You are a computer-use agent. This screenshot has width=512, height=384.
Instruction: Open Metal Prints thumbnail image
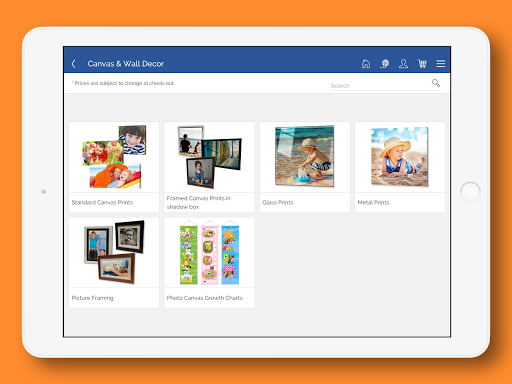[x=400, y=157]
